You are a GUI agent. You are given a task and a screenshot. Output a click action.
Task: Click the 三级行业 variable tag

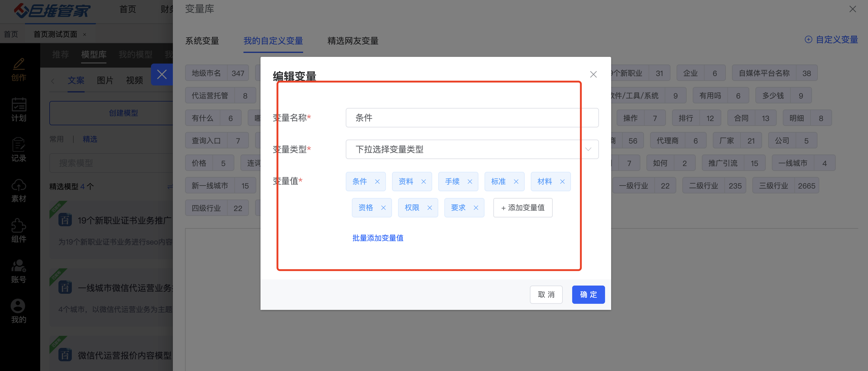coord(786,186)
